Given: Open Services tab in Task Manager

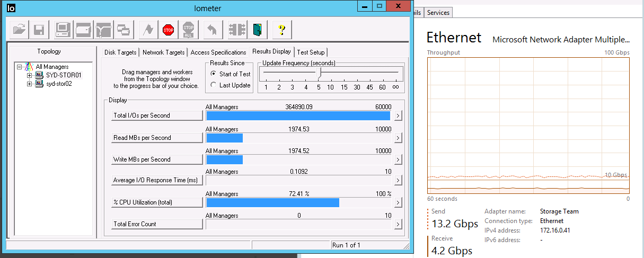Looking at the screenshot, I should (438, 13).
